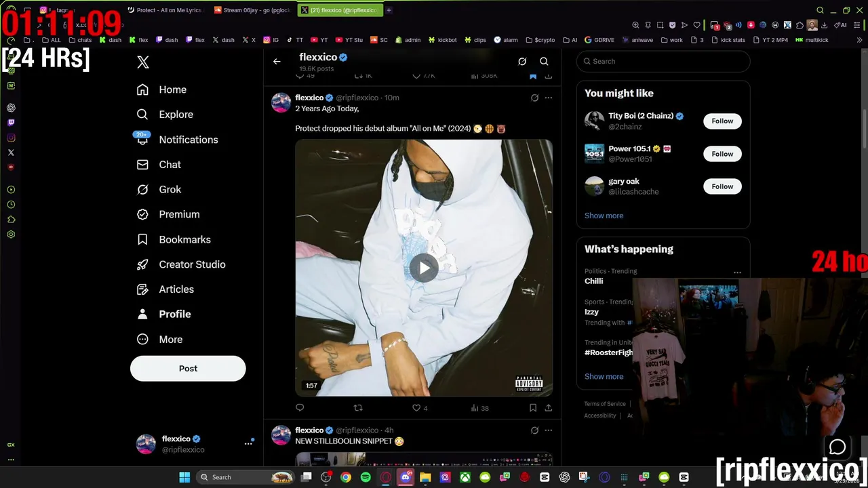The height and width of the screenshot is (488, 868).
Task: Click the heart bookmark icon in address bar
Action: pyautogui.click(x=696, y=25)
